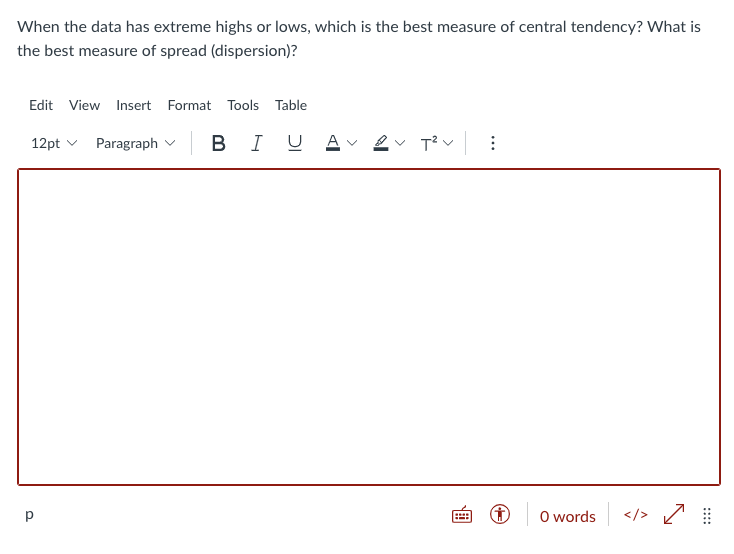Viewport: 734px width, 554px height.
Task: Toggle Italic formatting
Action: [256, 143]
